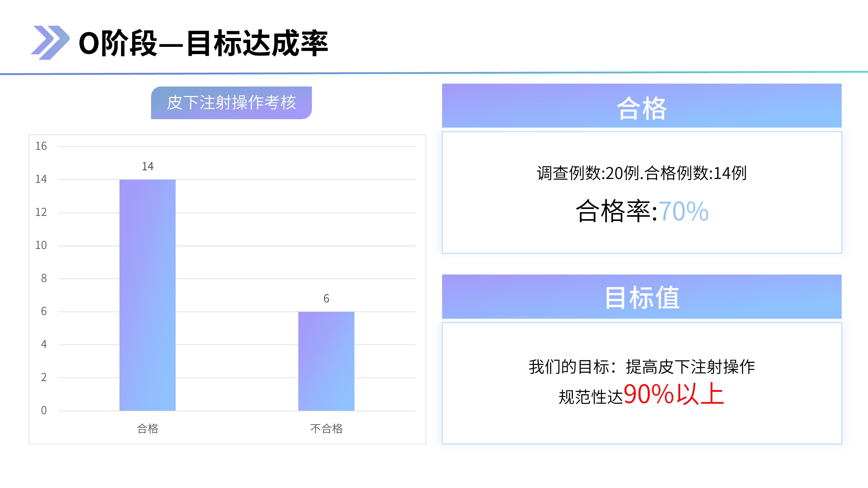Image resolution: width=868 pixels, height=488 pixels.
Task: Click the 皮下注射操作考核 label button
Action: 231,103
